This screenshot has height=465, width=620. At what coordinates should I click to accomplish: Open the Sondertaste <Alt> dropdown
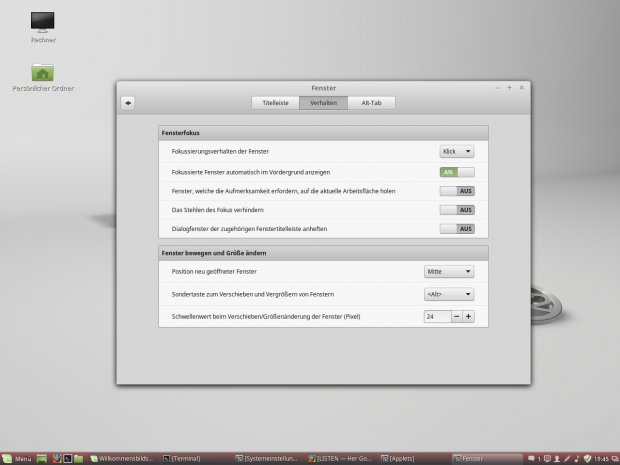(x=449, y=294)
